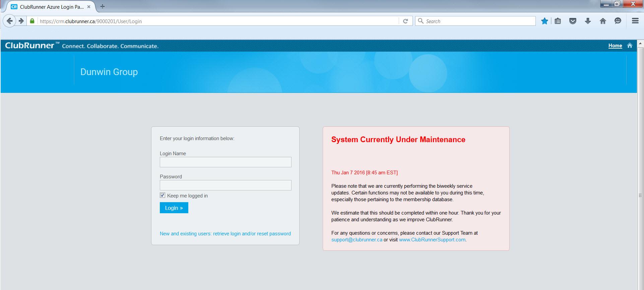This screenshot has width=644, height=290.
Task: Click the Password input field
Action: 226,185
